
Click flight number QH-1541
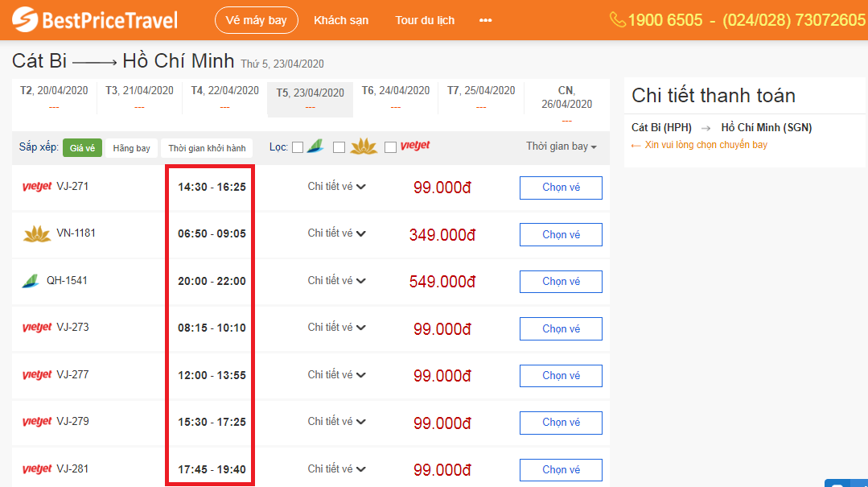pyautogui.click(x=67, y=280)
